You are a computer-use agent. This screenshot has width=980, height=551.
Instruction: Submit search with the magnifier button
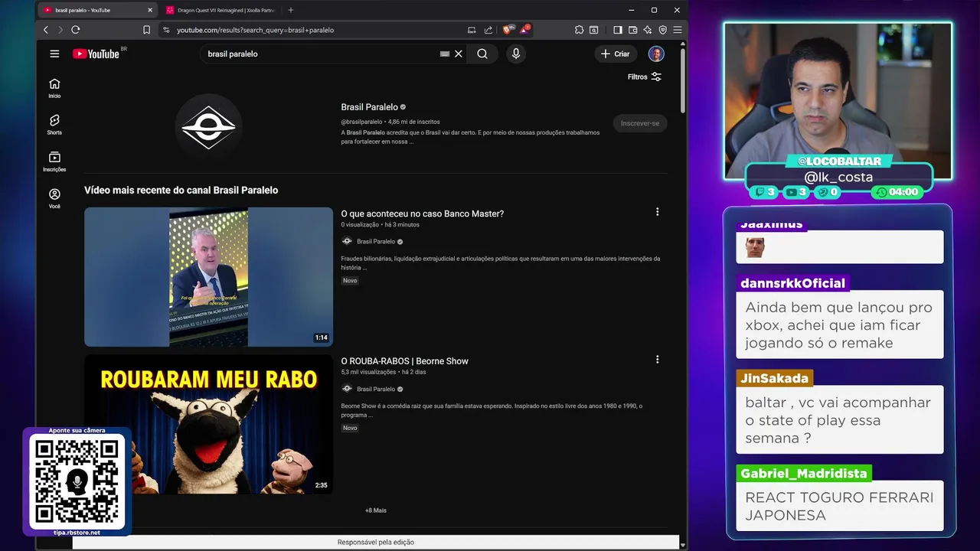pos(482,54)
